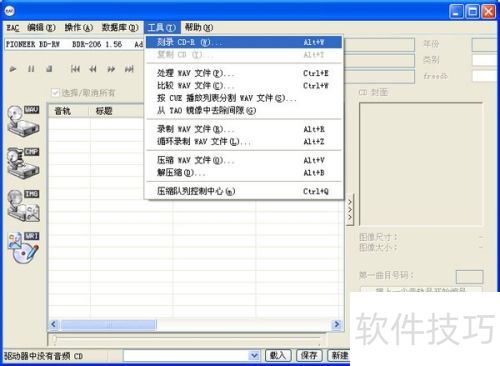Close the open 工具(T) menu

tap(162, 28)
